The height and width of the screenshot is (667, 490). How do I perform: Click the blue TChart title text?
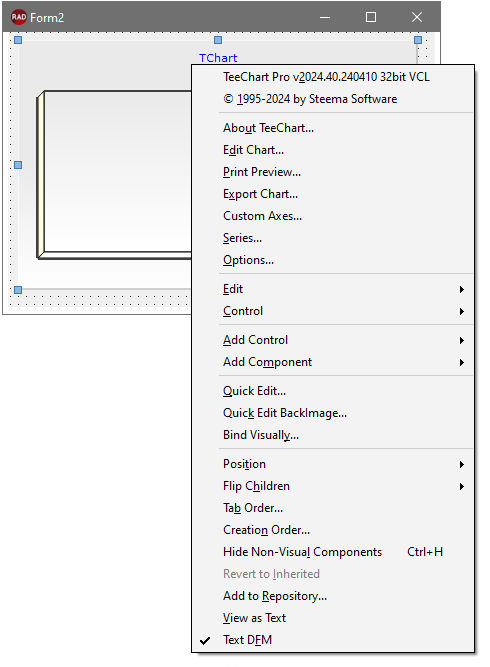tap(218, 58)
